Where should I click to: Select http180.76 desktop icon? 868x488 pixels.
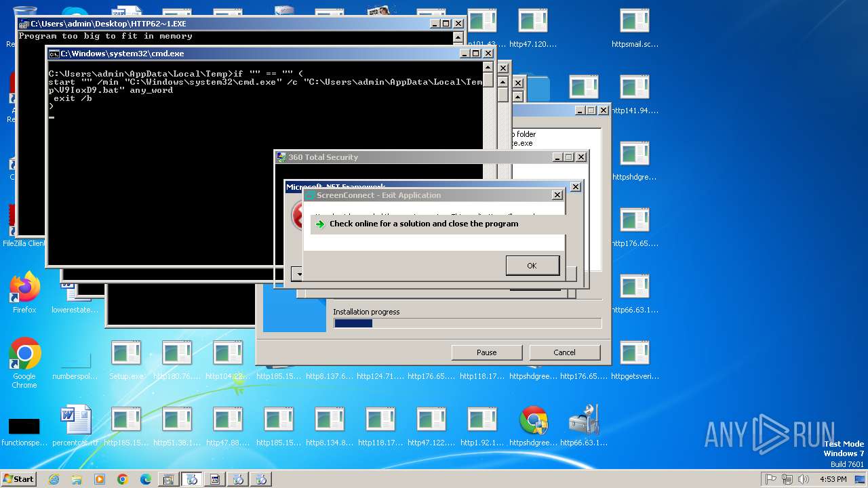click(x=177, y=361)
